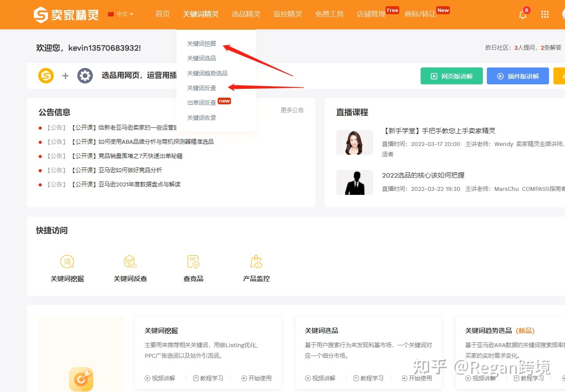Click the 关键词反查 quick access icon
This screenshot has height=392, width=565.
pyautogui.click(x=130, y=262)
